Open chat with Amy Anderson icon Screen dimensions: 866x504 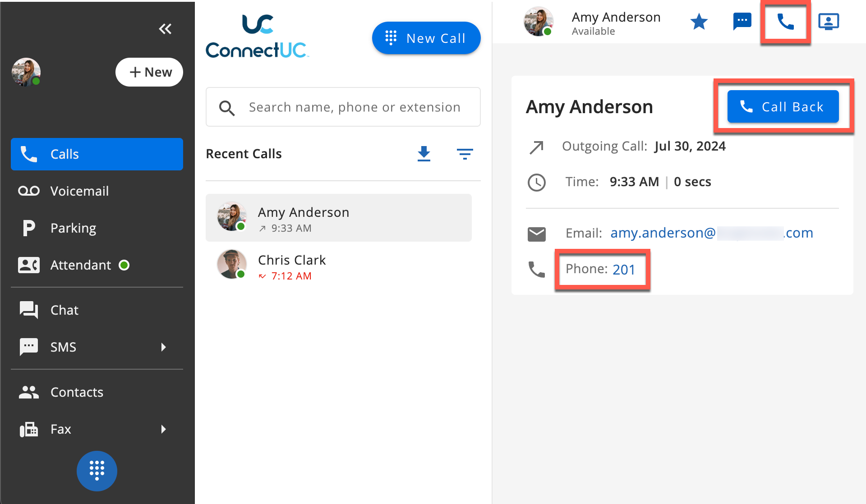742,22
